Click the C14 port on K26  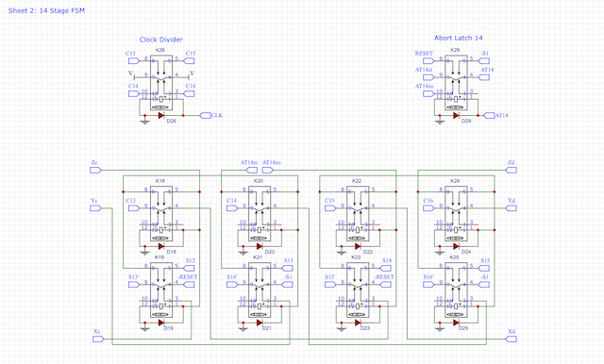click(134, 93)
